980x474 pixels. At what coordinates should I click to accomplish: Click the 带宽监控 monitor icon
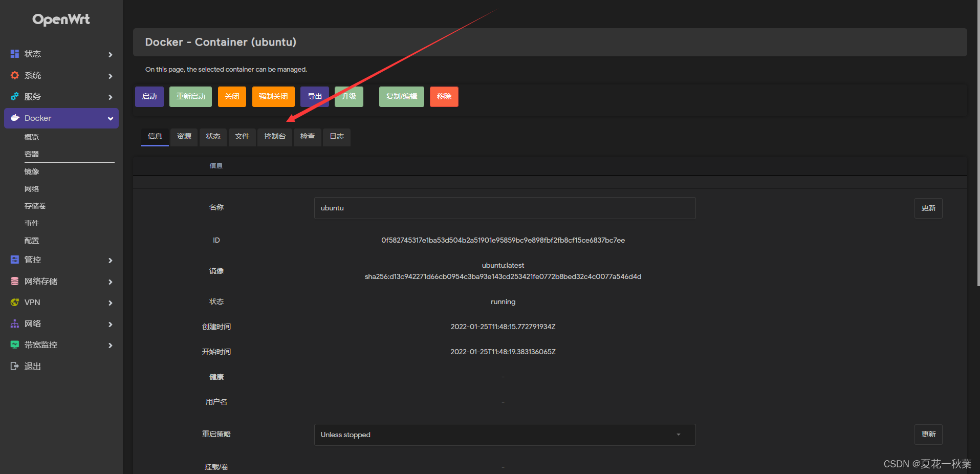[15, 344]
